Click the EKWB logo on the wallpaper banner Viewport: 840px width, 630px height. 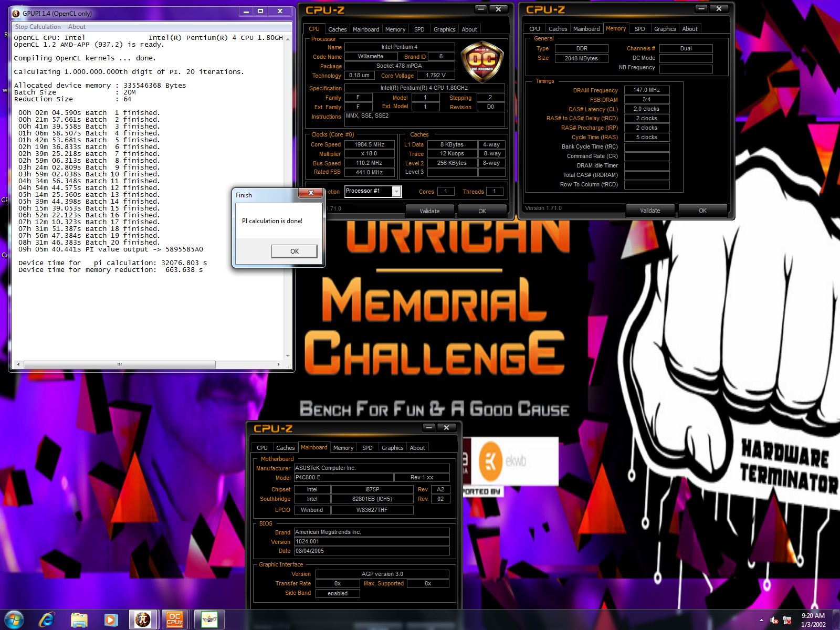point(501,461)
